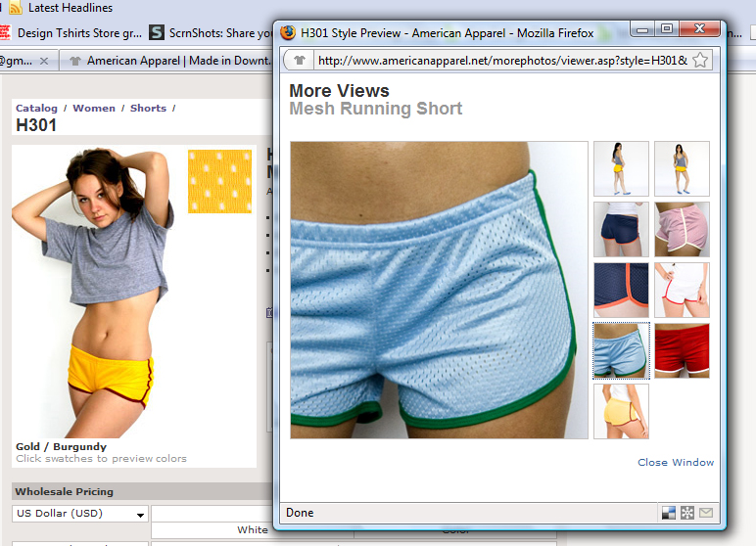This screenshot has height=546, width=756.
Task: View the navy mesh close-up thumbnail
Action: click(621, 290)
